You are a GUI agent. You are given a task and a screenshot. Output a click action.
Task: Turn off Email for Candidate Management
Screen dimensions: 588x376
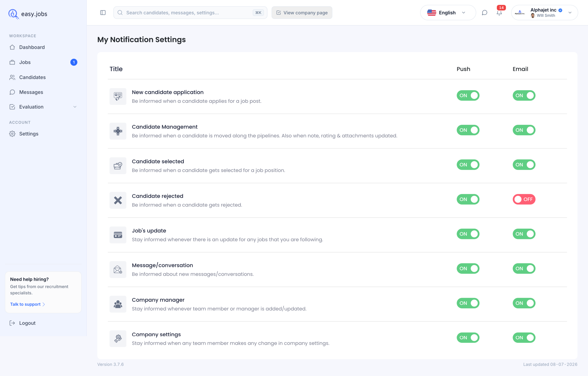coord(524,130)
